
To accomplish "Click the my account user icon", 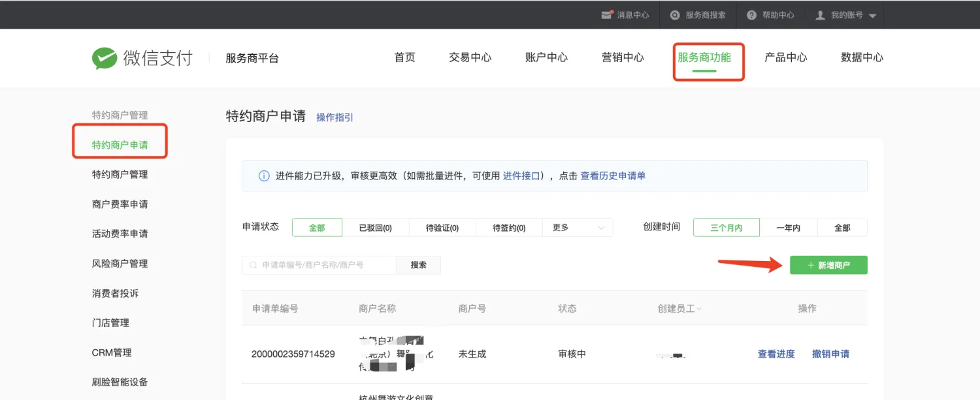I will [821, 14].
